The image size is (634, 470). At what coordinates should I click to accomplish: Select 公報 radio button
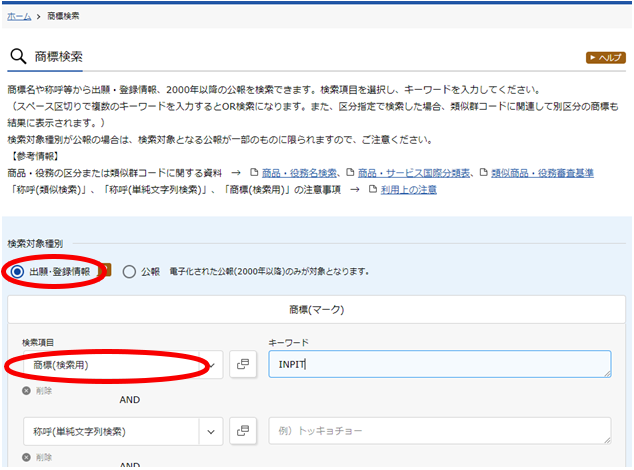pyautogui.click(x=129, y=271)
